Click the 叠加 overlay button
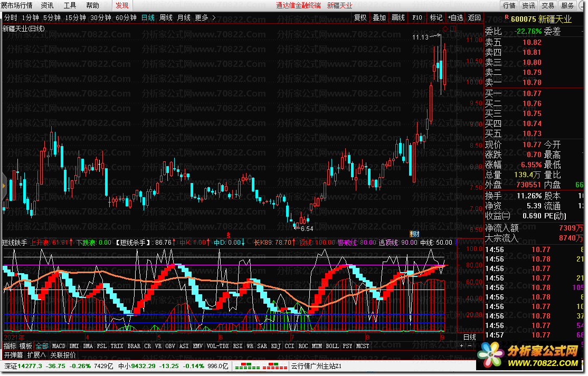Screen dimensions: 588x376 click(379, 17)
